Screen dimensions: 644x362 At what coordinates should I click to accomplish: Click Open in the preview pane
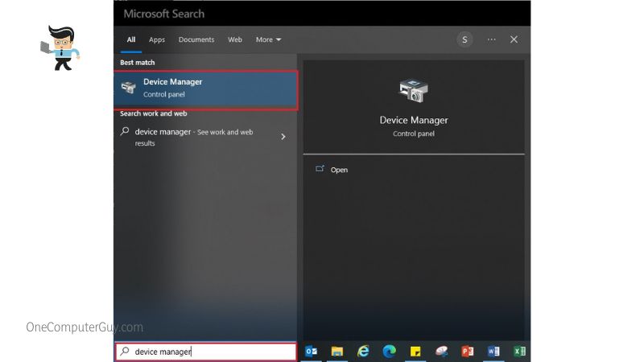coord(339,170)
